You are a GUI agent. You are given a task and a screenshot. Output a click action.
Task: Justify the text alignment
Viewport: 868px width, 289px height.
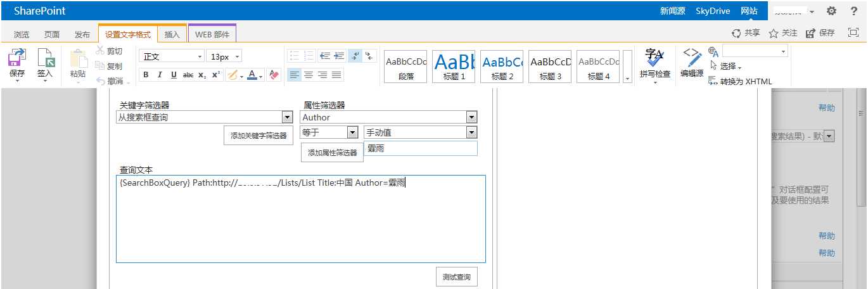click(336, 75)
